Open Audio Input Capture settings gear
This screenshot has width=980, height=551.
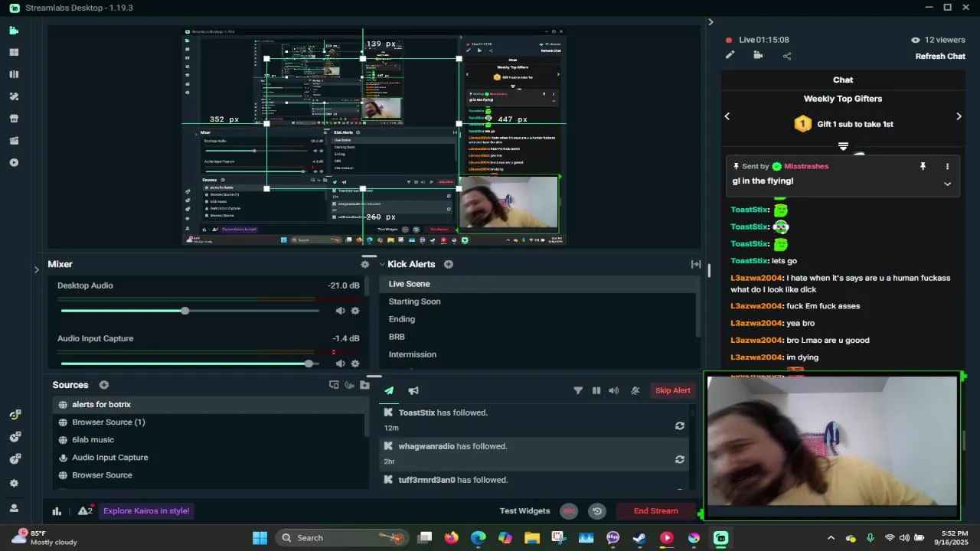click(355, 364)
